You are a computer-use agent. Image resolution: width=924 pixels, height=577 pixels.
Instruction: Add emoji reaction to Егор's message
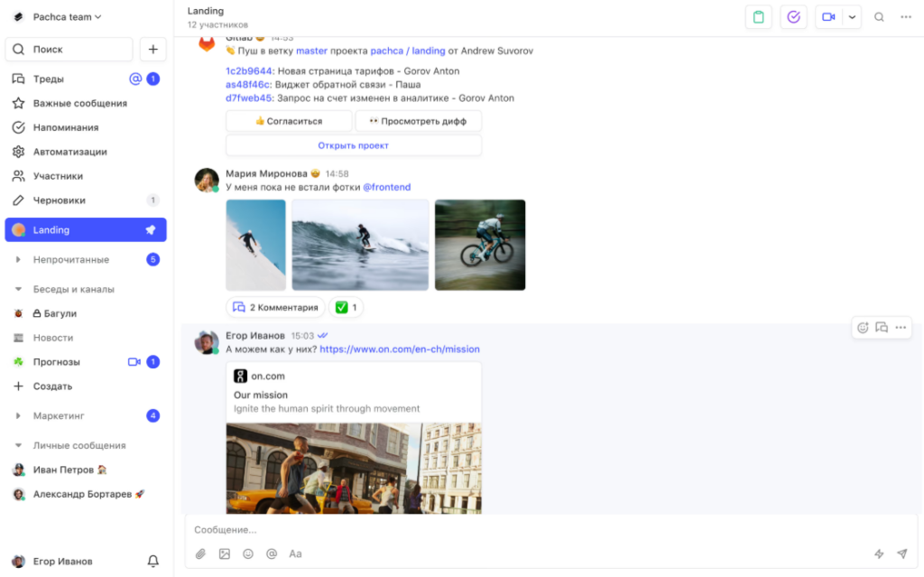(x=863, y=328)
